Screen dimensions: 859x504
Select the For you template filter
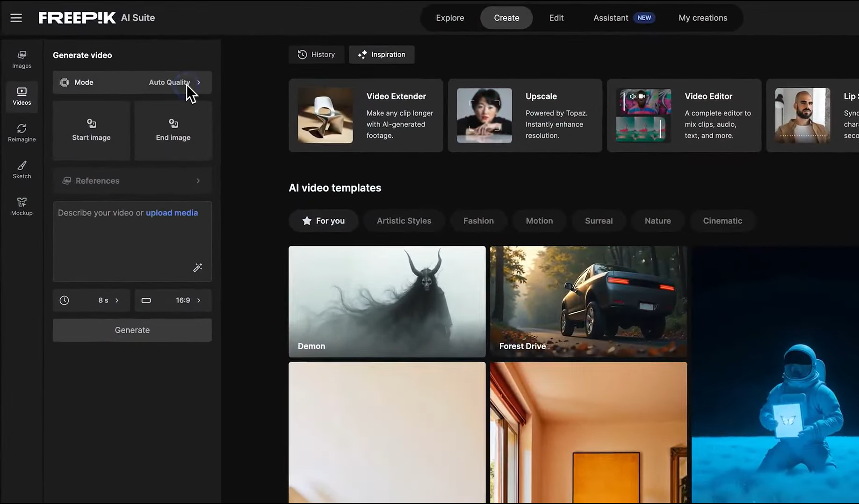pyautogui.click(x=323, y=220)
